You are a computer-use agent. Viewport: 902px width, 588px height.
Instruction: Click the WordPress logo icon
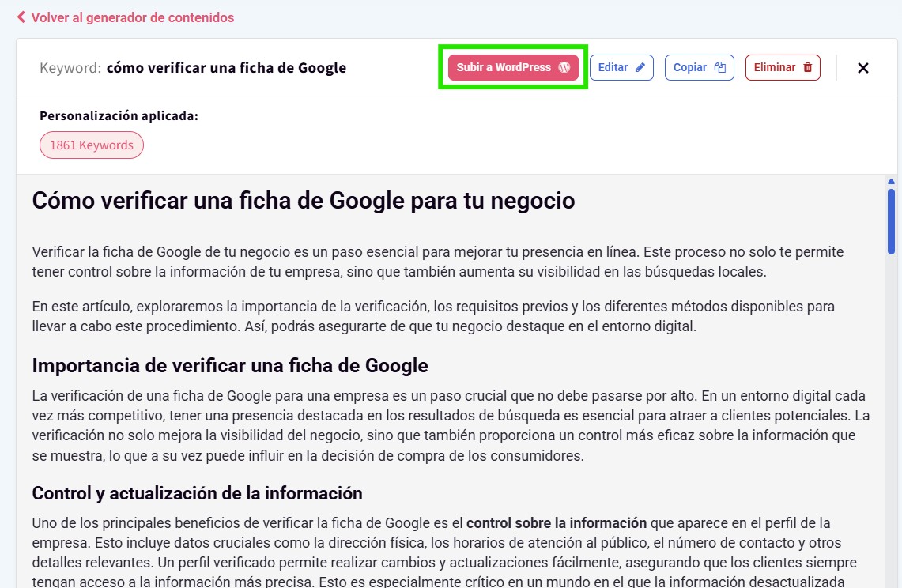point(564,67)
